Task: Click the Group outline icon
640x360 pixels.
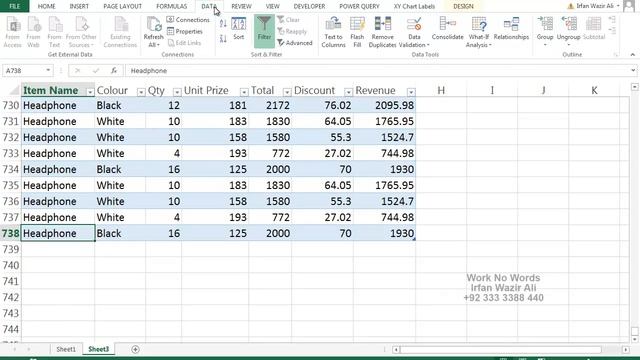Action: pos(545,32)
